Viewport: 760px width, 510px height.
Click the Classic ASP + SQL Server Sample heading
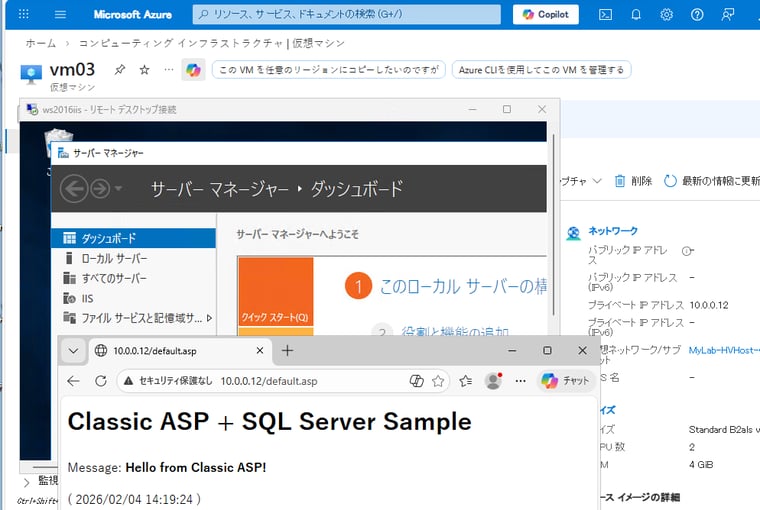269,422
